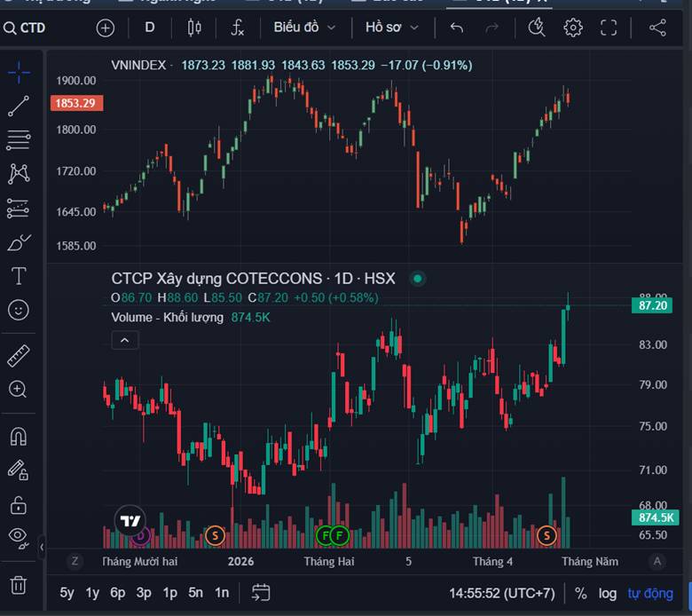Click the green market status dot

coord(418,279)
